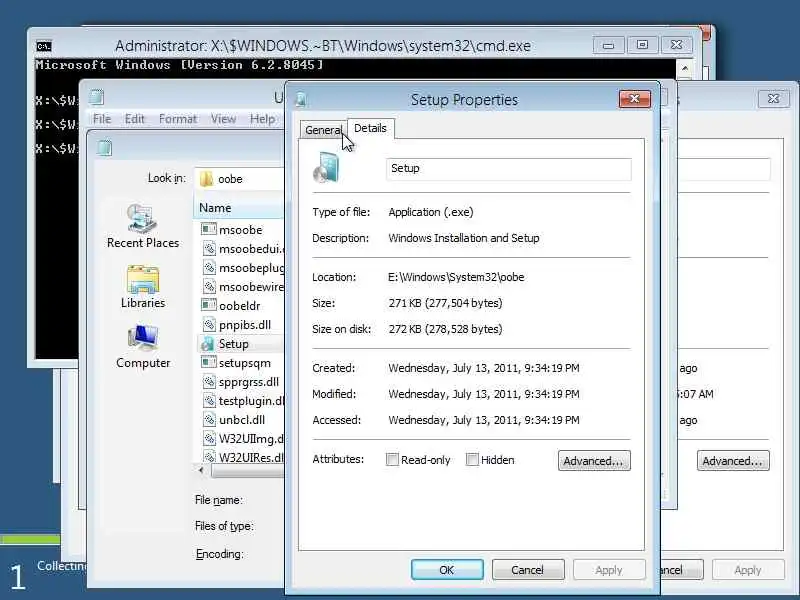Click the setupsqm file icon

[208, 362]
